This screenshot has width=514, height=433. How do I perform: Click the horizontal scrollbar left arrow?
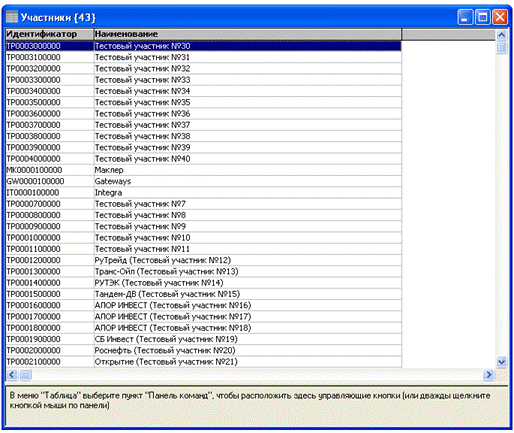point(12,375)
